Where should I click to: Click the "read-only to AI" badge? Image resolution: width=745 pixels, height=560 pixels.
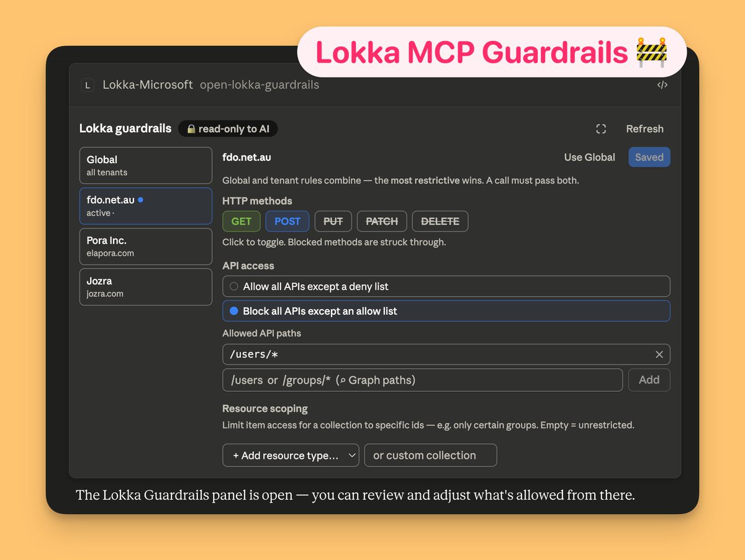(228, 129)
